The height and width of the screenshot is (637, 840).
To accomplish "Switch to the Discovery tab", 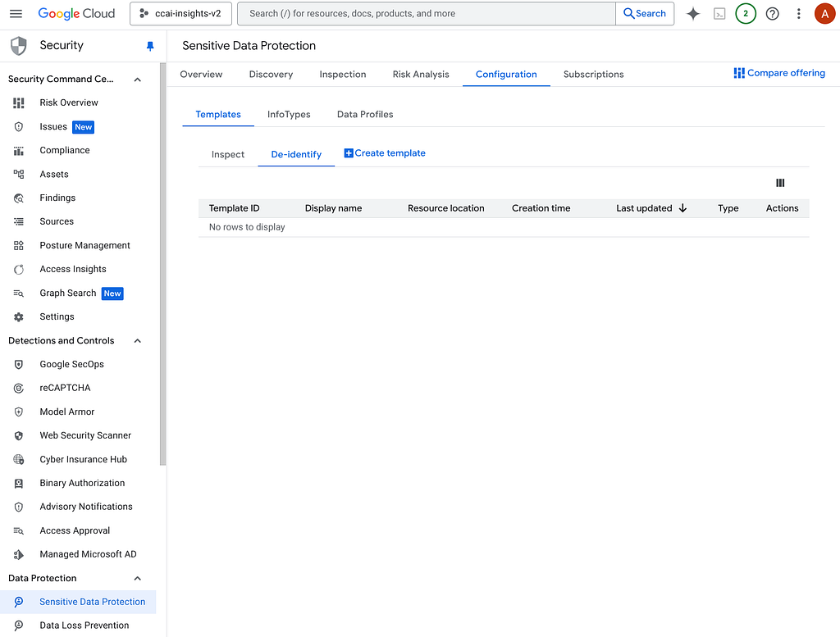I will 271,75.
